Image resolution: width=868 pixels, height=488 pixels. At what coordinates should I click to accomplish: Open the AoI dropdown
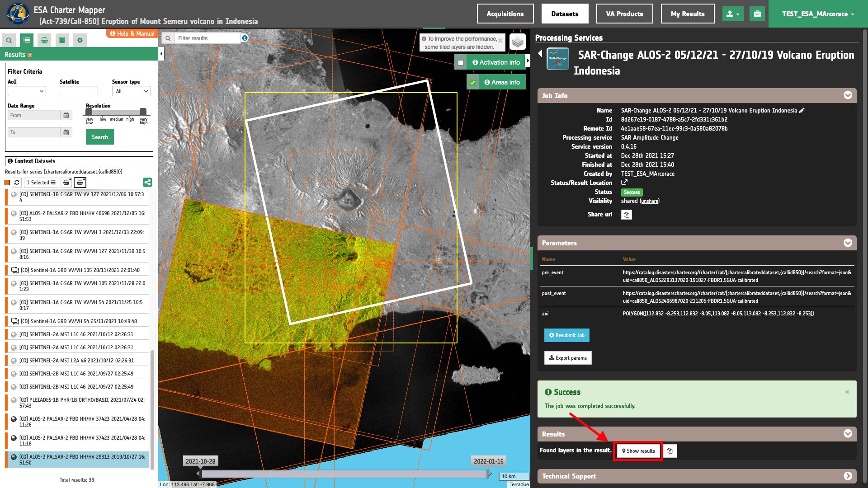[x=27, y=91]
